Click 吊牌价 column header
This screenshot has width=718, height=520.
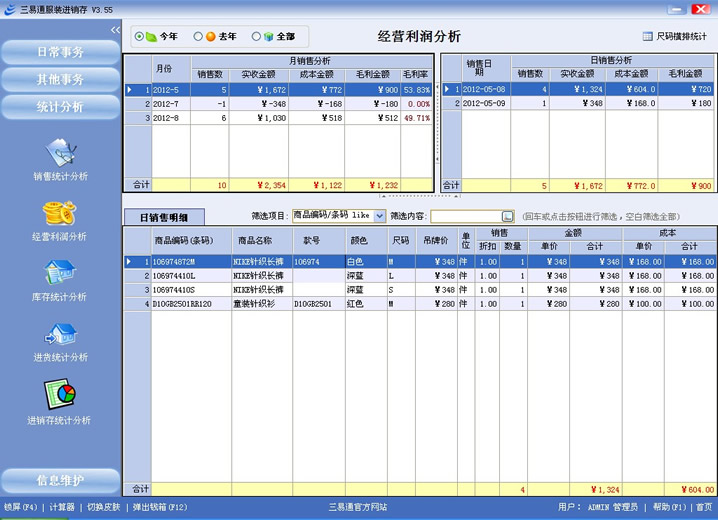[x=436, y=240]
